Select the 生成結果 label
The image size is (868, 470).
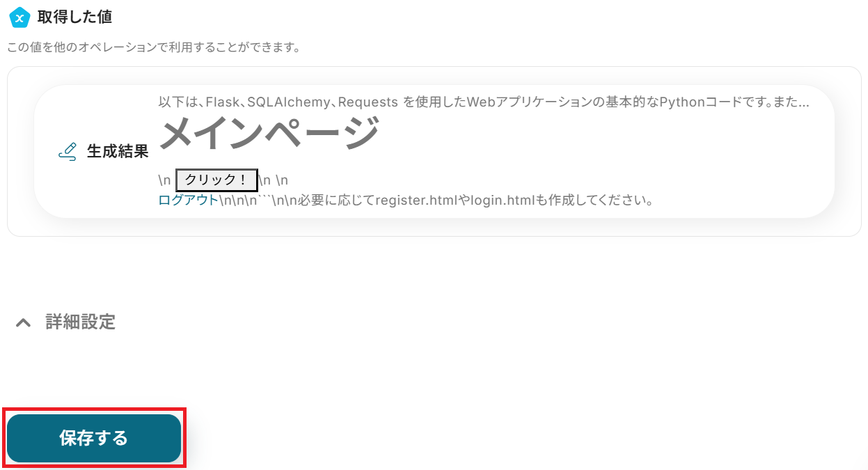point(118,152)
